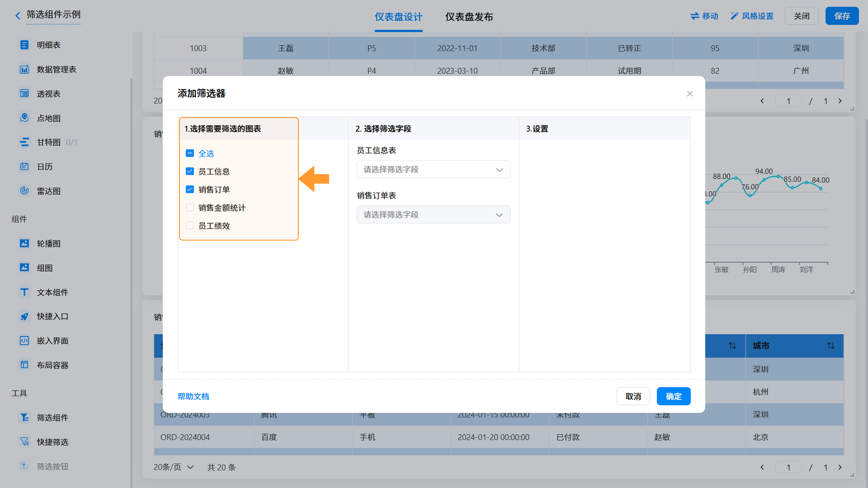The height and width of the screenshot is (488, 868).
Task: Select the 快捷入口 rocket icon
Action: (x=24, y=316)
